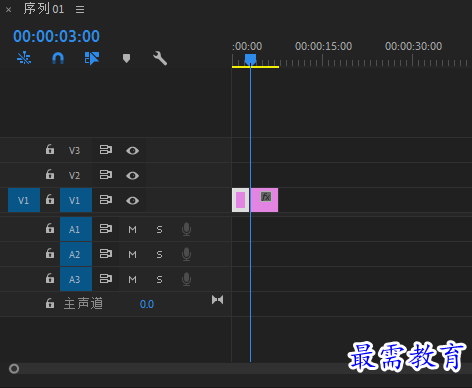The image size is (472, 388).
Task: Open timeline display settings wrench
Action: 160,58
